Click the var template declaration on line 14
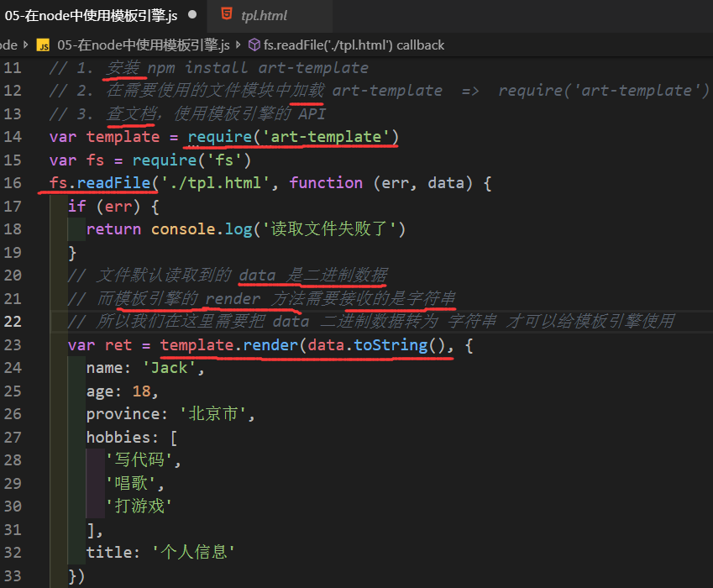Viewport: 713px width, 588px height. pos(104,136)
